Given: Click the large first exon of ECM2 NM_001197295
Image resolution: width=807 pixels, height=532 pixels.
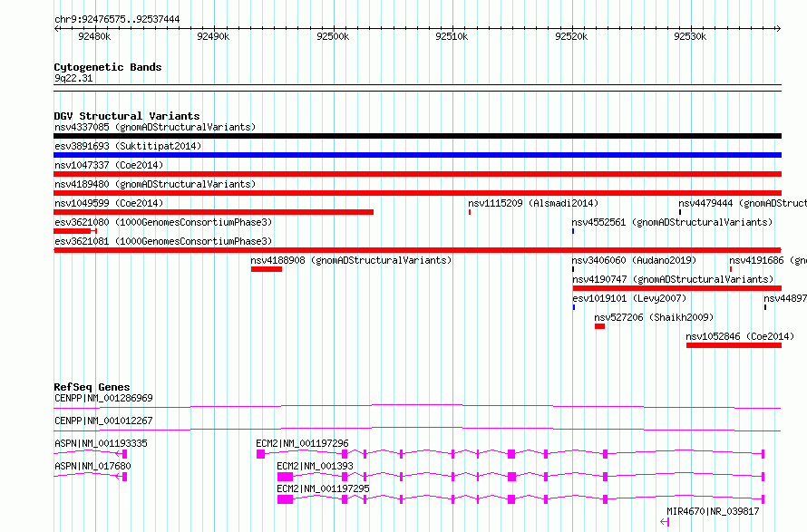Looking at the screenshot, I should click(285, 499).
